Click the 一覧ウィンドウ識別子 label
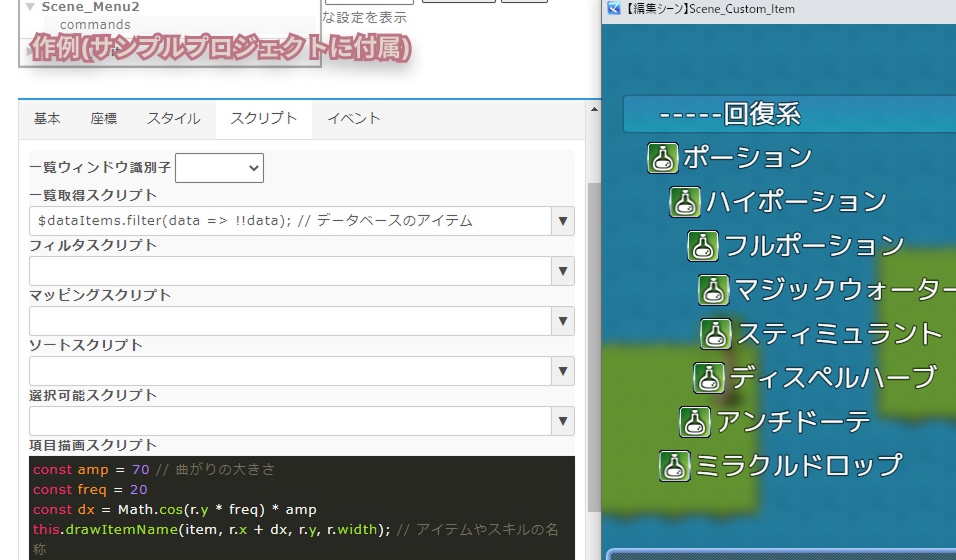This screenshot has width=956, height=560. (x=100, y=167)
